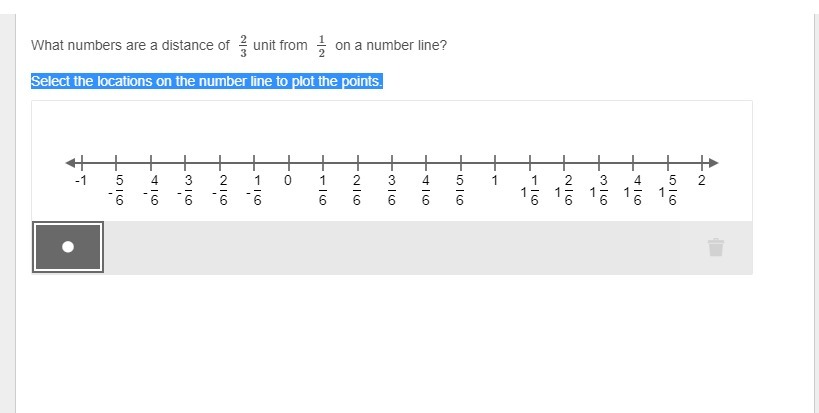Screen dimensions: 819x413
Task: Plot a point at -1/6
Action: point(254,163)
